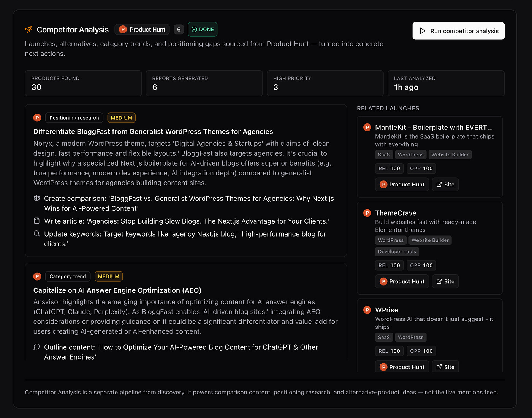
Task: Click the search icon next to Update keywords
Action: point(36,233)
